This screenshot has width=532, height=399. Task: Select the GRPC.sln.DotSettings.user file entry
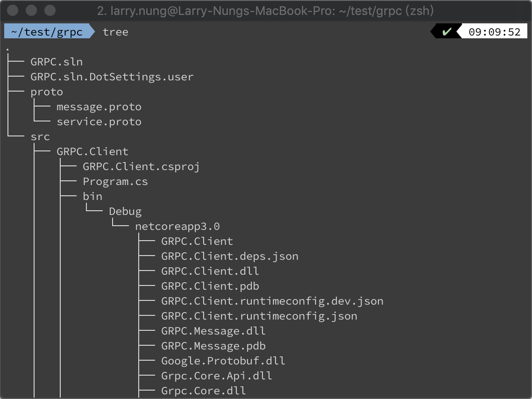(x=112, y=77)
